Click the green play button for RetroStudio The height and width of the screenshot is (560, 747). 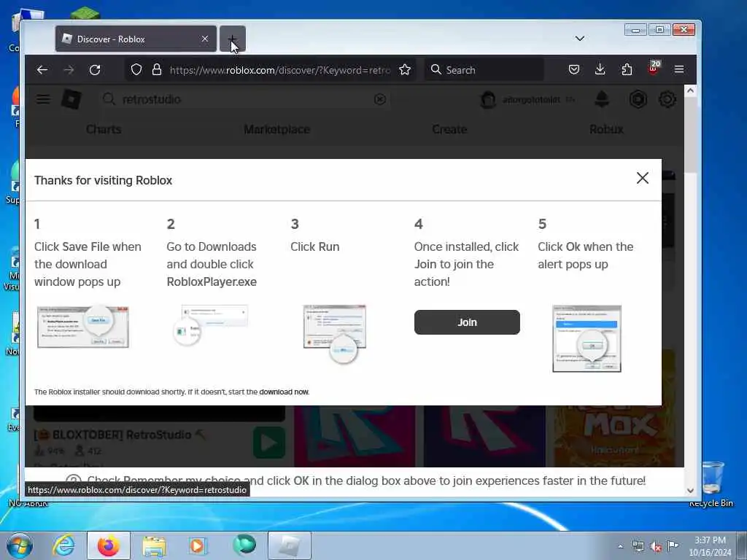(269, 443)
